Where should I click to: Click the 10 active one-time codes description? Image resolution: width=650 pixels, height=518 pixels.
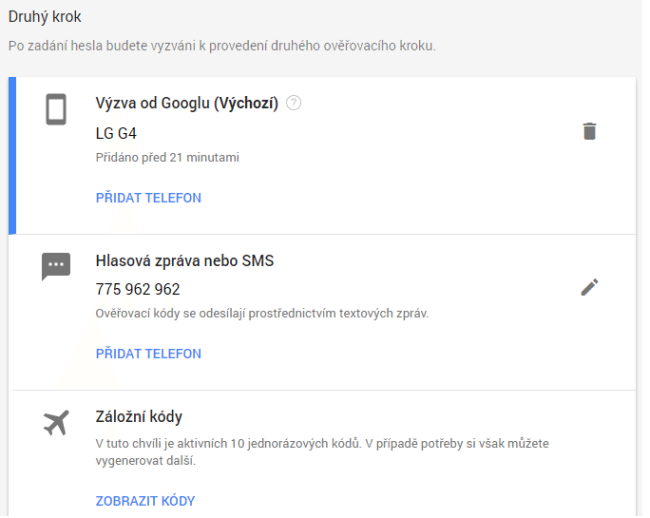tap(322, 452)
